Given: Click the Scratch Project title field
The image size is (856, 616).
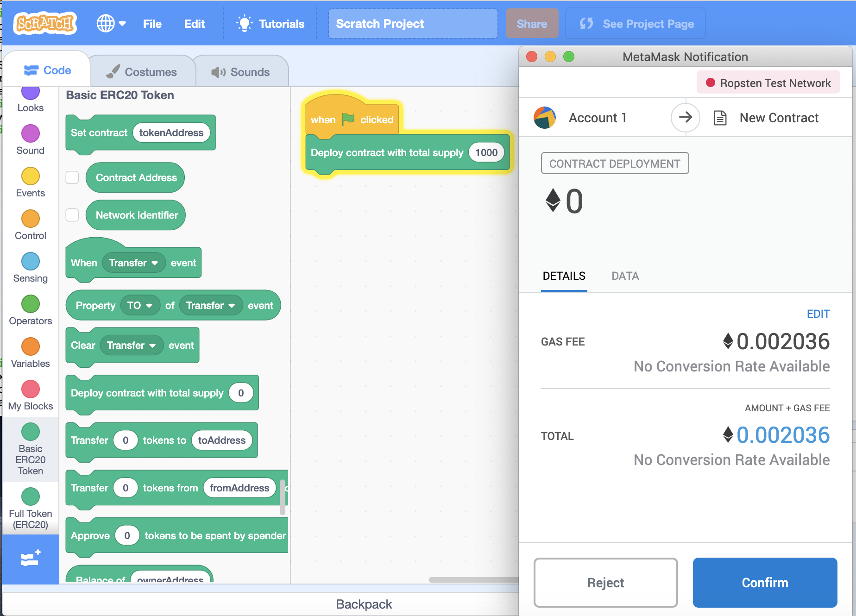Looking at the screenshot, I should click(x=413, y=24).
